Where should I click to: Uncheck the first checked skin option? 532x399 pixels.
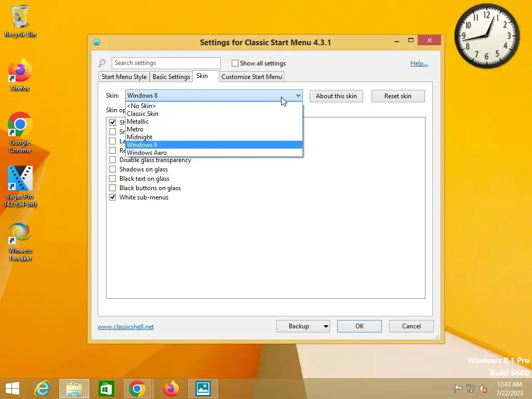(x=112, y=122)
